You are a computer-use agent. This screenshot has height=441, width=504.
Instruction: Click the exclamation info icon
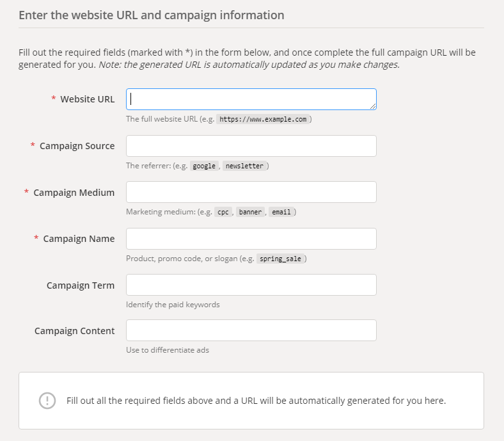(47, 401)
